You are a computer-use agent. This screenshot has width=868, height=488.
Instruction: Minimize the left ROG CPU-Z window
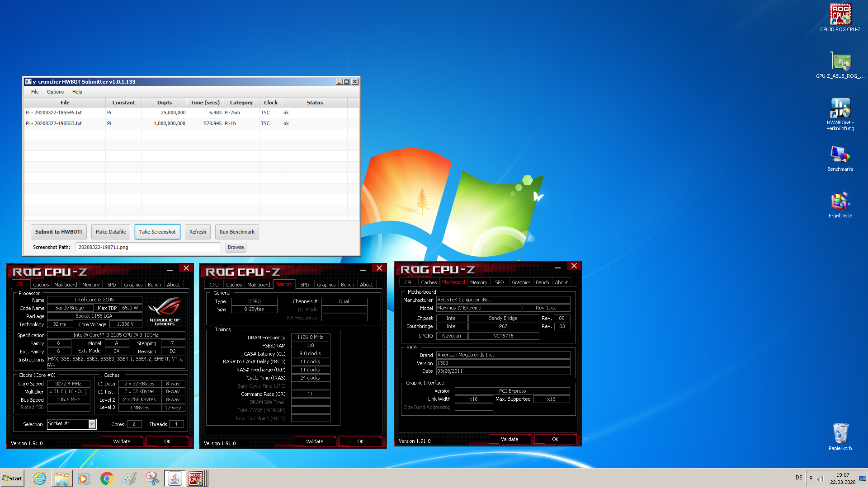(170, 269)
